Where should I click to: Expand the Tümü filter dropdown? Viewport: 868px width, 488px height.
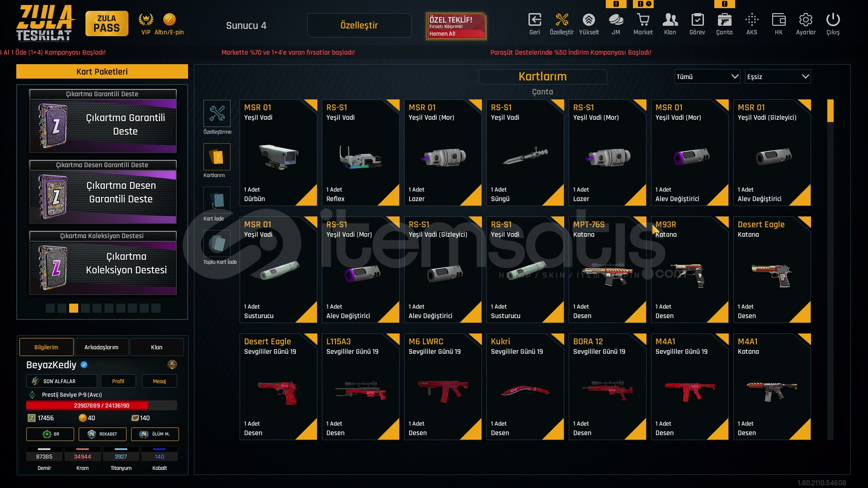pos(707,77)
